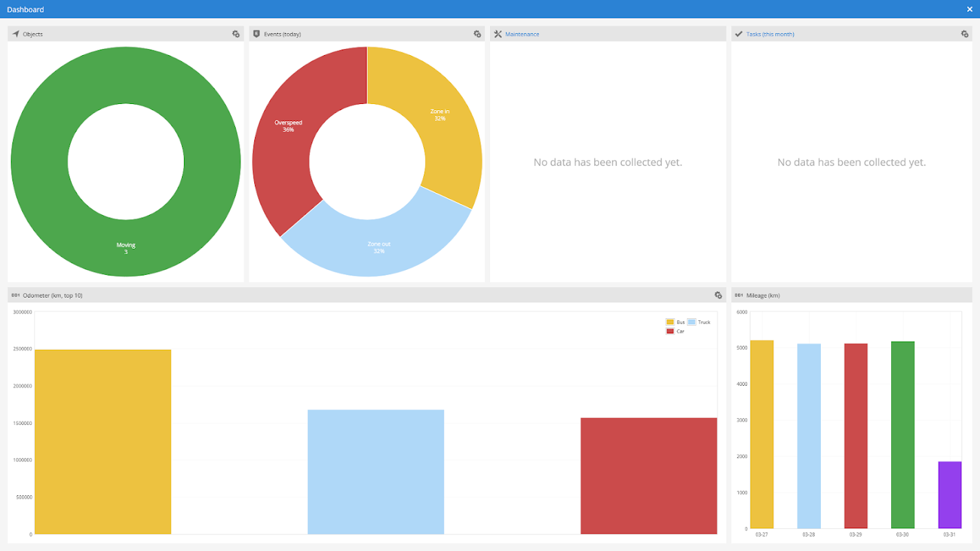
Task: Open the Maintenance link
Action: coord(522,34)
